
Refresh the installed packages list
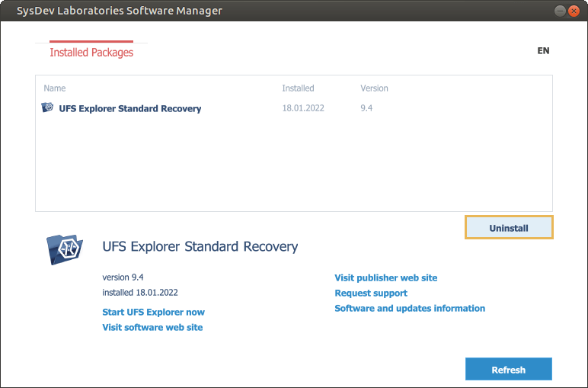click(509, 369)
